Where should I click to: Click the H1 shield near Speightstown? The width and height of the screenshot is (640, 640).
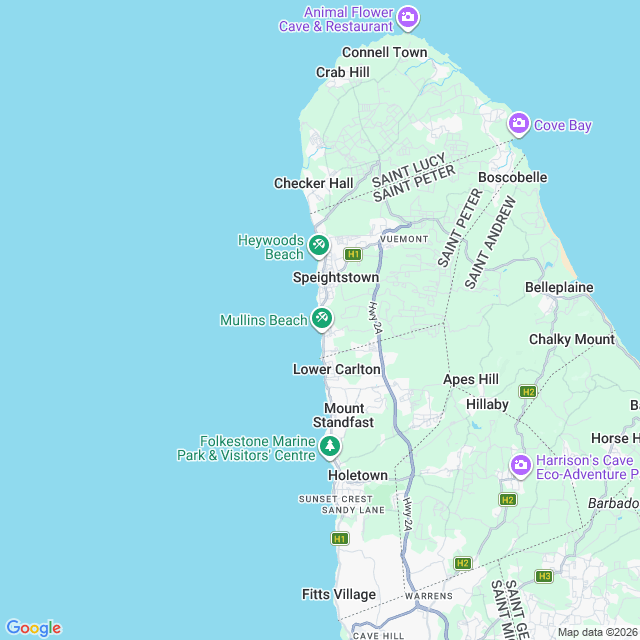(353, 255)
